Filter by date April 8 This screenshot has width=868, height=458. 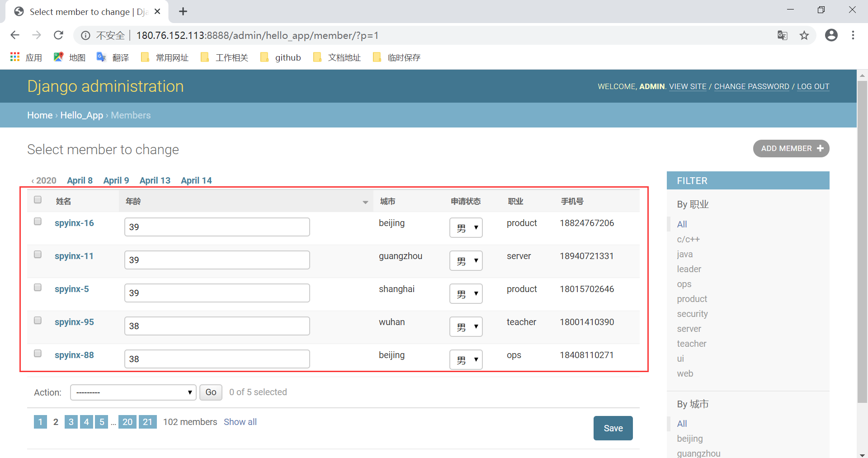pos(80,180)
